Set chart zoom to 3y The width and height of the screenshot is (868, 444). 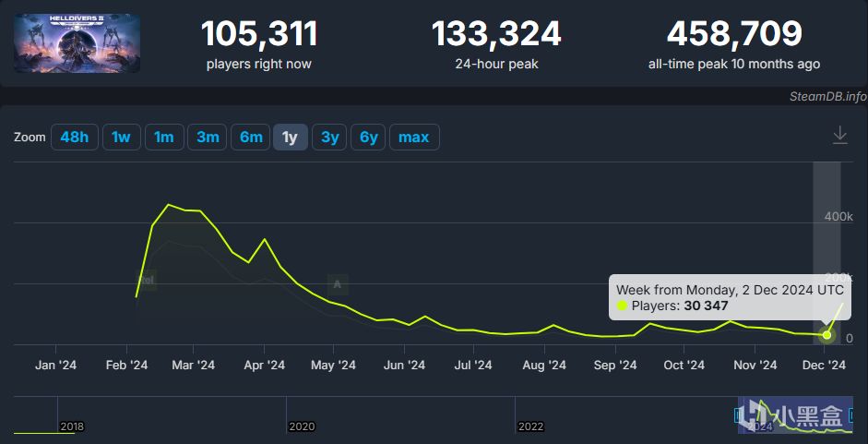pos(329,137)
